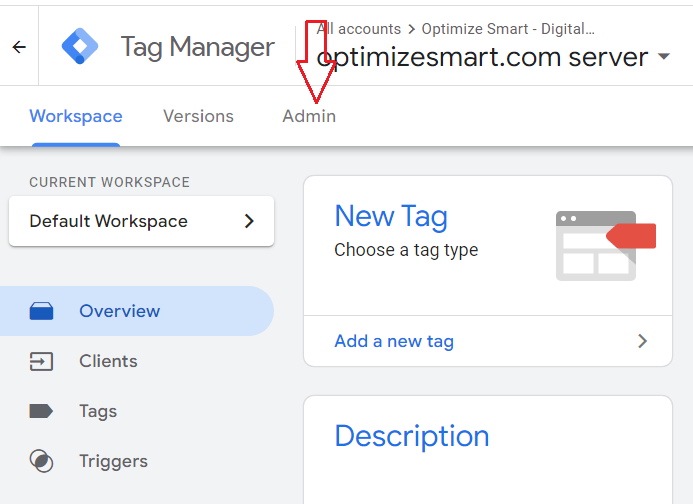Click the Description card heading

(x=412, y=436)
